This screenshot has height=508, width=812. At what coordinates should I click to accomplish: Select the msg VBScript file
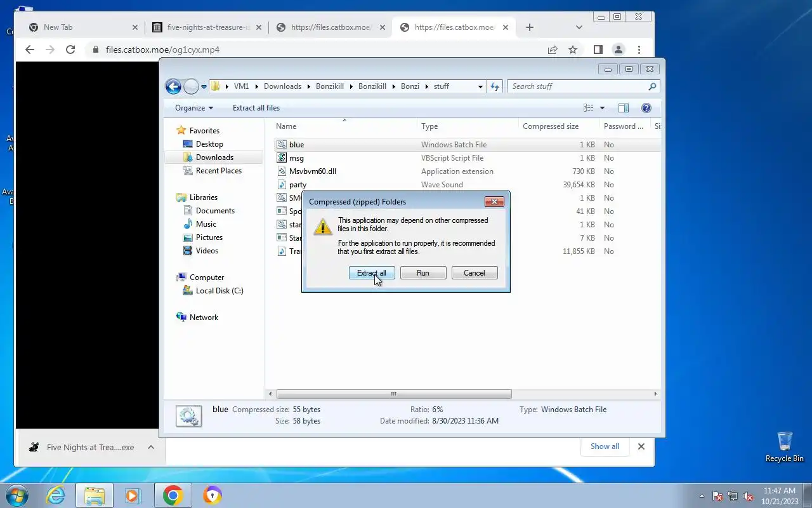[x=296, y=158]
